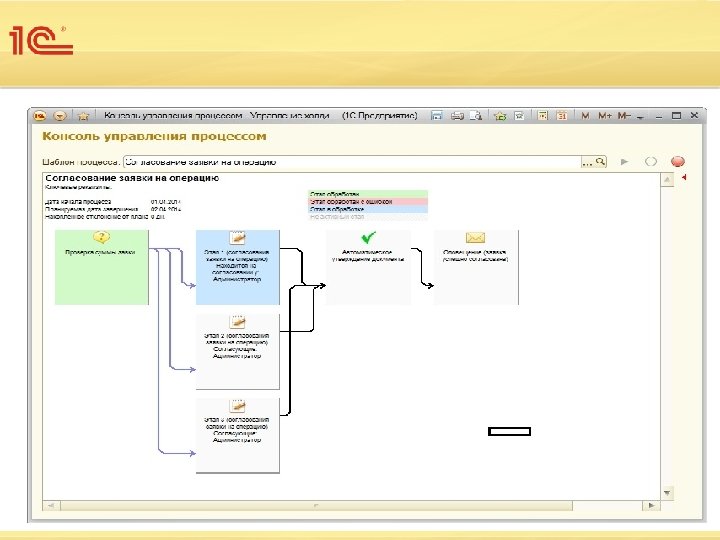Click the print preview icon in title bar
Screen dimensions: 720x540
click(476, 116)
